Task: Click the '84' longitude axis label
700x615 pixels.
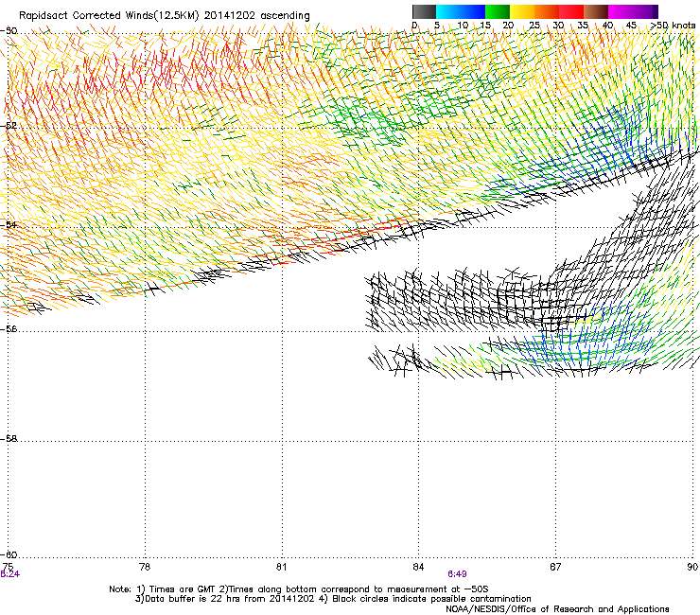Action: [x=418, y=567]
